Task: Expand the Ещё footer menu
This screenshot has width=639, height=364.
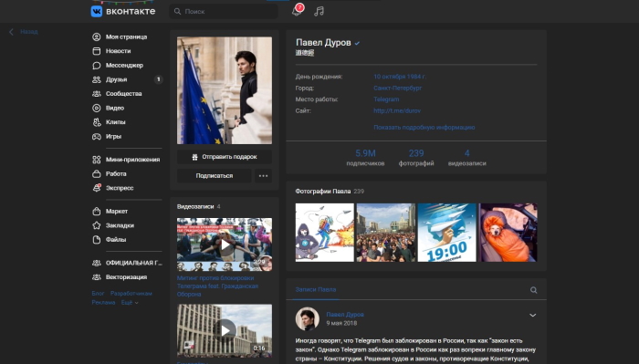Action: click(x=130, y=303)
